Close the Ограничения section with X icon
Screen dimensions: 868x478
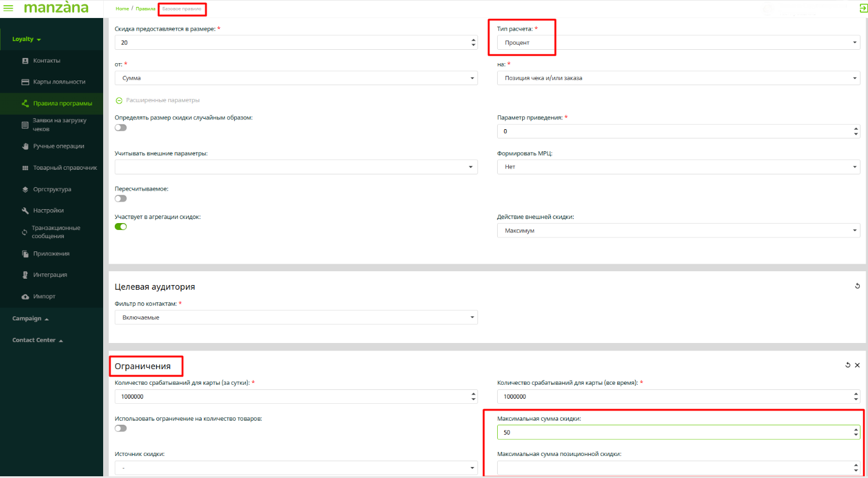point(857,366)
